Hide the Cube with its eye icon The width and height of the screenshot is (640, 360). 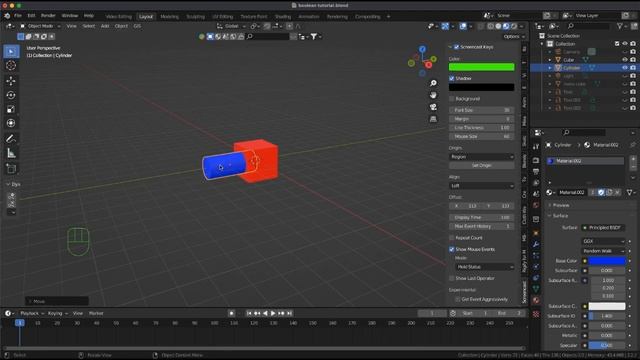click(625, 60)
